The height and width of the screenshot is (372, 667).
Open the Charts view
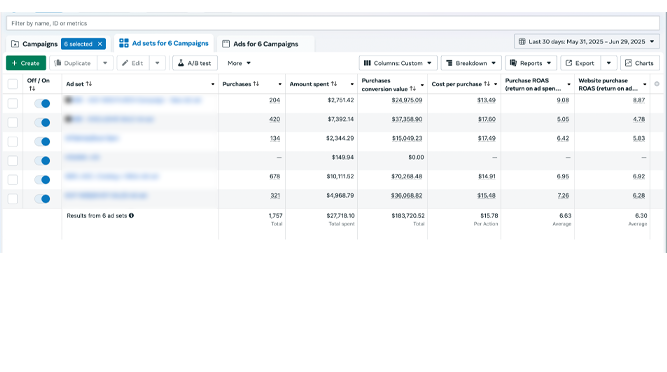640,63
